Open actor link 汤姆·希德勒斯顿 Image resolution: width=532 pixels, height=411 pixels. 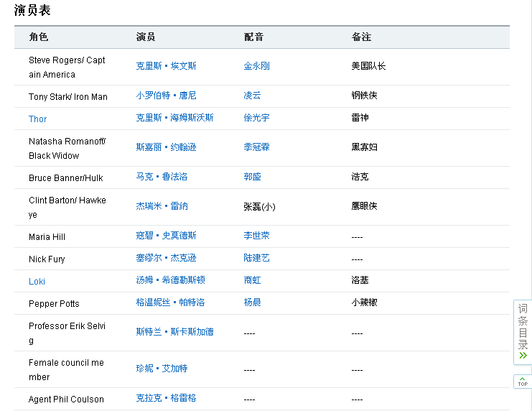tap(170, 280)
